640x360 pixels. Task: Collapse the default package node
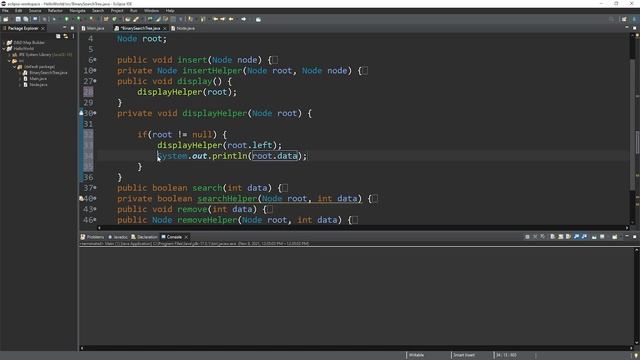[15, 67]
